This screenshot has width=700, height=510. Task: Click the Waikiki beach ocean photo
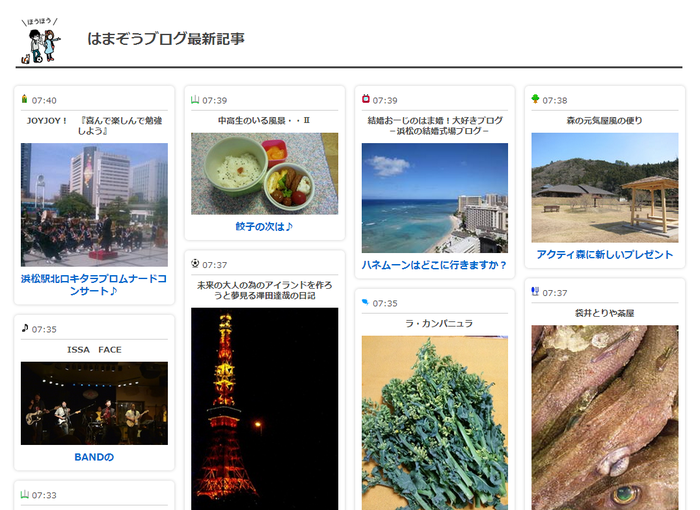click(434, 198)
